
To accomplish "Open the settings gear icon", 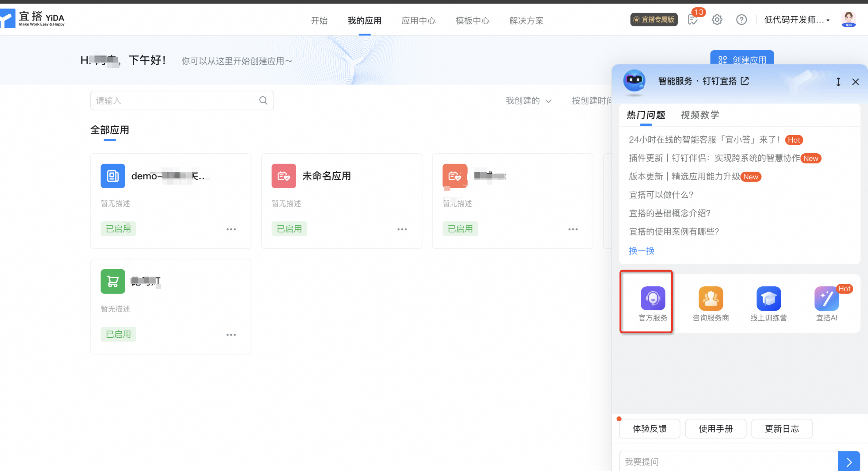I will [717, 20].
